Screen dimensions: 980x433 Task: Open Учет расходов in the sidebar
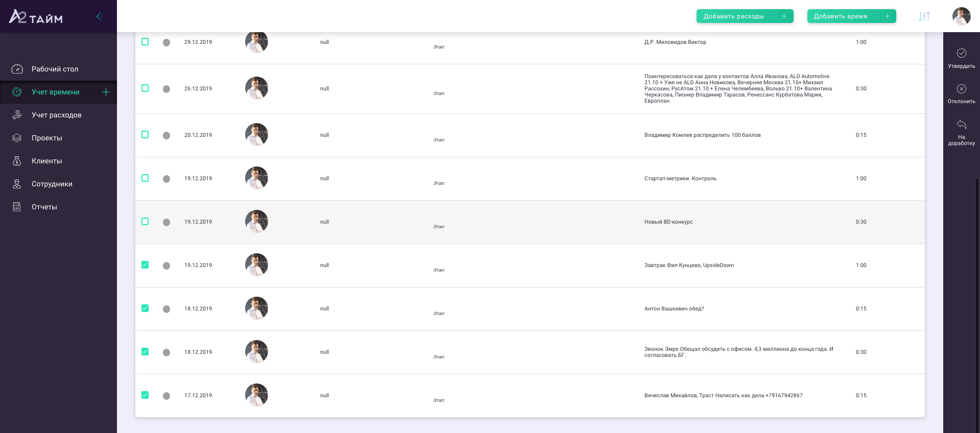pos(56,115)
